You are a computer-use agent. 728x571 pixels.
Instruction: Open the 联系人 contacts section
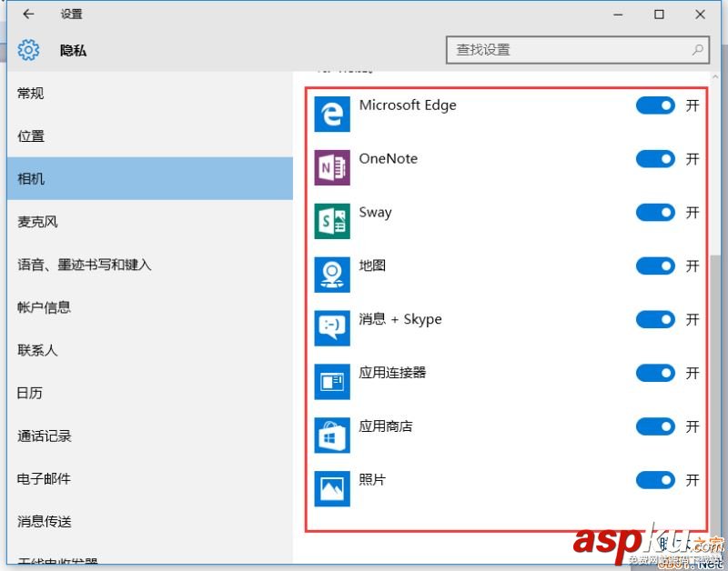pyautogui.click(x=150, y=350)
